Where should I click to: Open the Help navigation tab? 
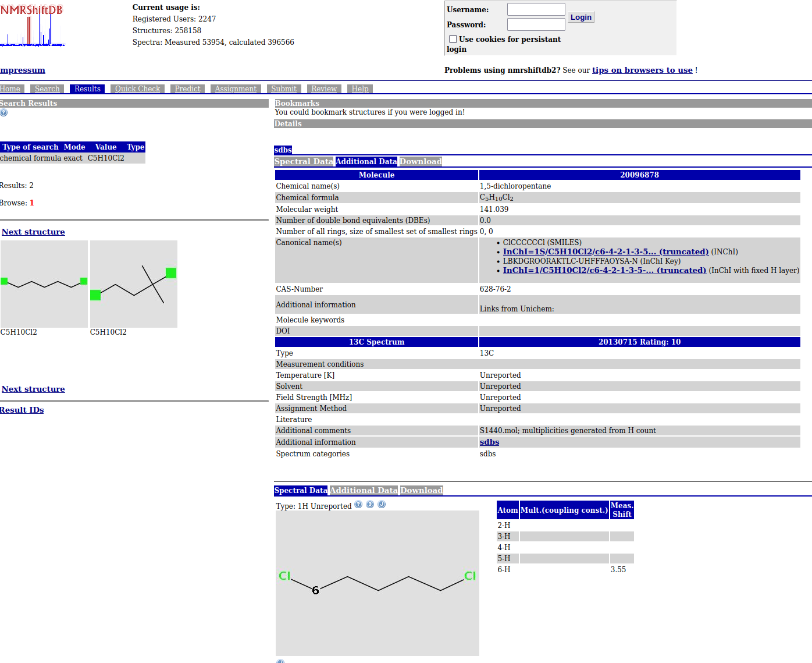pos(360,89)
